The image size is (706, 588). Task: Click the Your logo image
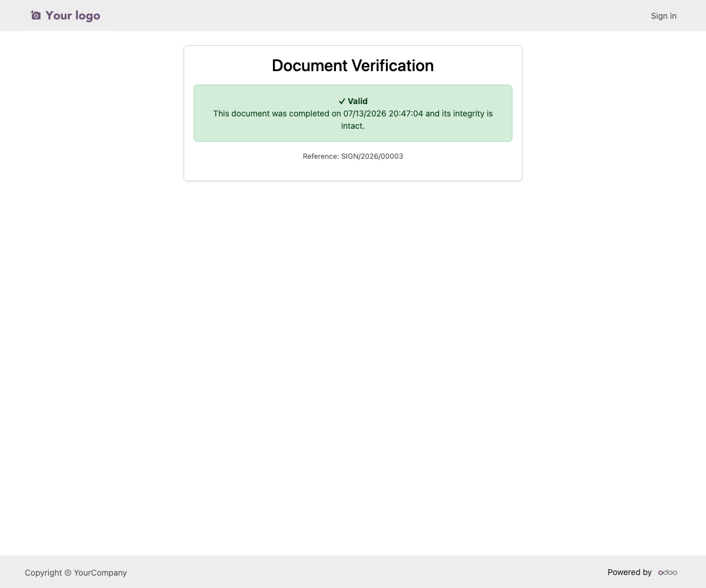click(x=66, y=15)
